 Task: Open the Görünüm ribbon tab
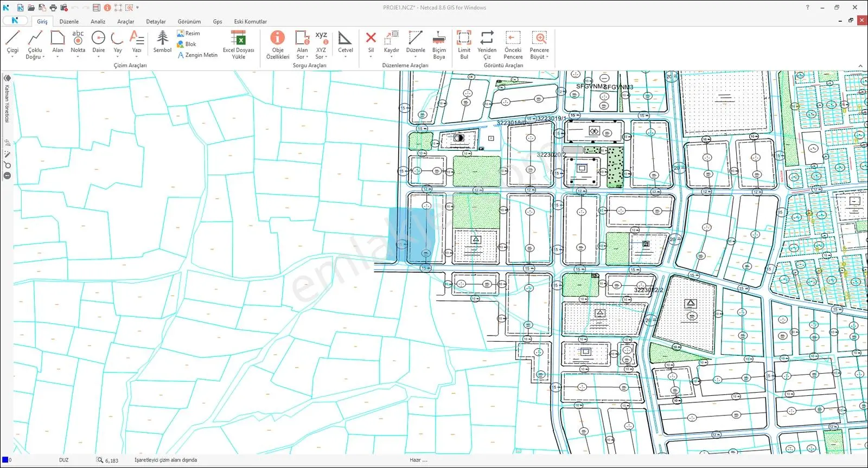[189, 22]
